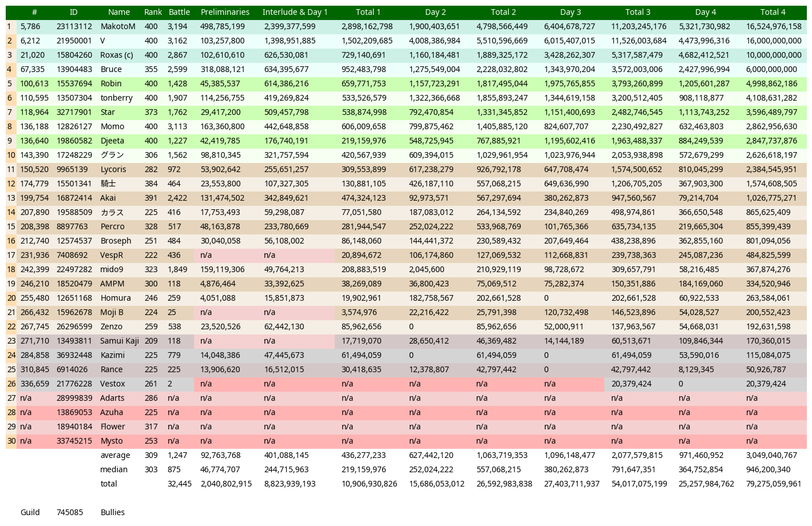The height and width of the screenshot is (526, 812).
Task: Click row number 30
Action: (x=11, y=441)
